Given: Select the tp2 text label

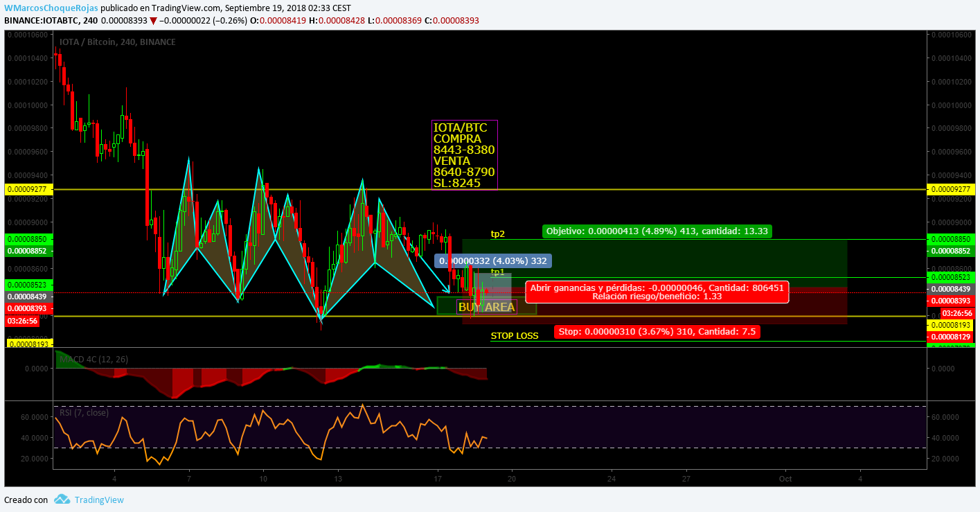Looking at the screenshot, I should click(x=498, y=234).
